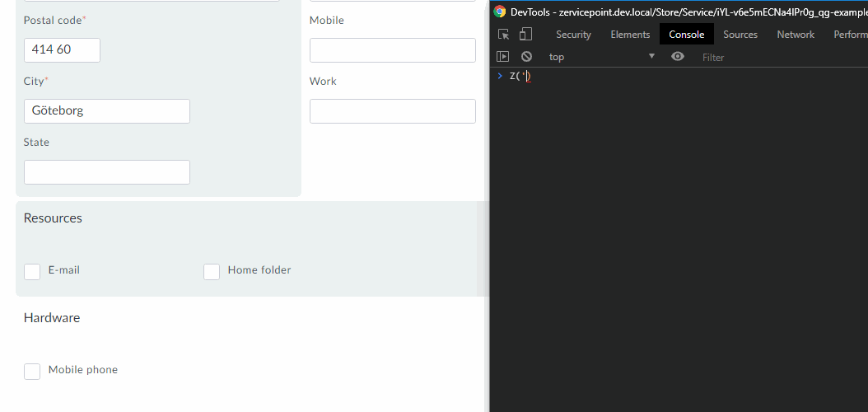Toggle the device toolbar icon
The image size is (868, 412).
coord(525,35)
